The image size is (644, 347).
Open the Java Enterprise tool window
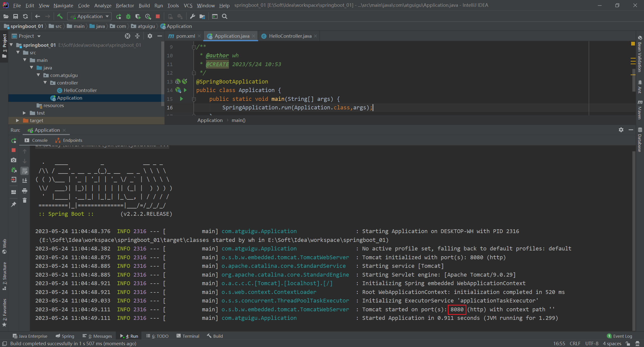tap(30, 336)
